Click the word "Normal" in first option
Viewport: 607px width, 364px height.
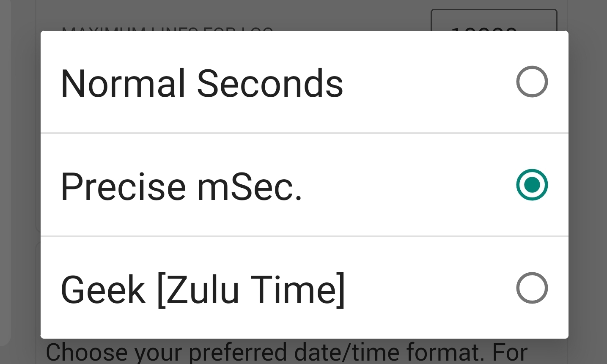[123, 83]
